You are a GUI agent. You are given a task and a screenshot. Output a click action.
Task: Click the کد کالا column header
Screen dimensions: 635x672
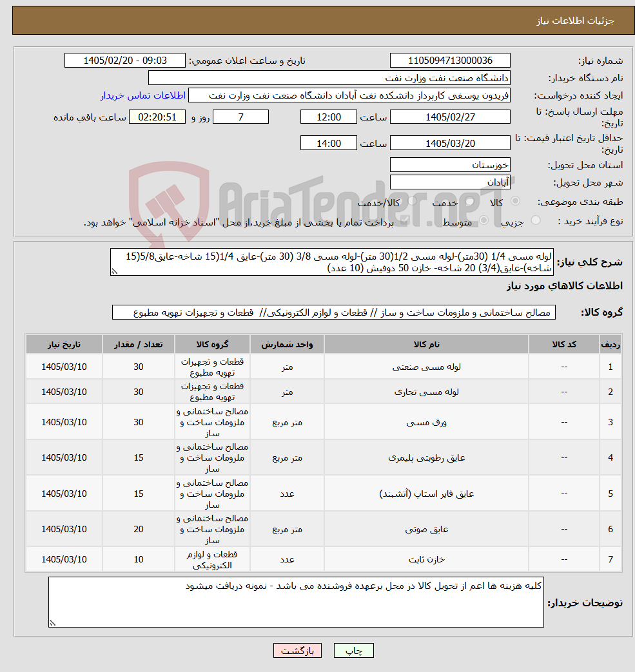click(564, 345)
